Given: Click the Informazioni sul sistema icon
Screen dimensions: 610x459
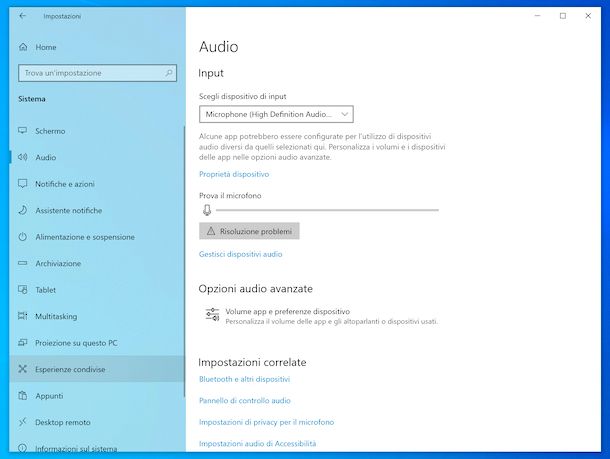Looking at the screenshot, I should (23, 448).
